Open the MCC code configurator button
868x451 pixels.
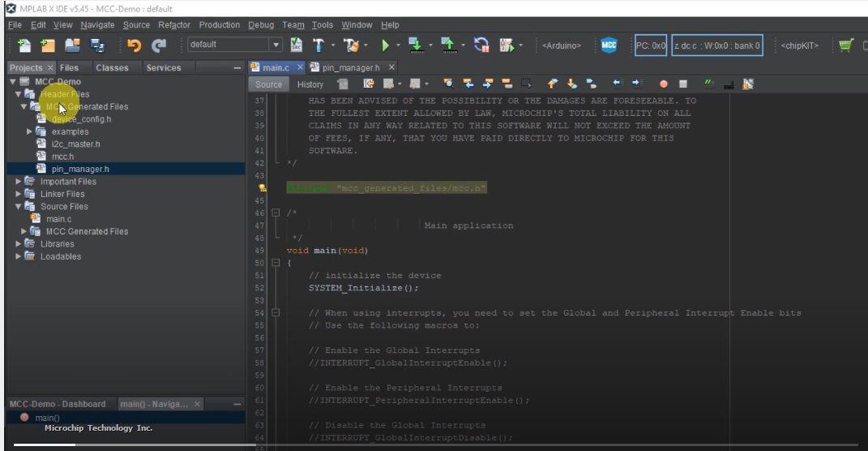tap(609, 45)
